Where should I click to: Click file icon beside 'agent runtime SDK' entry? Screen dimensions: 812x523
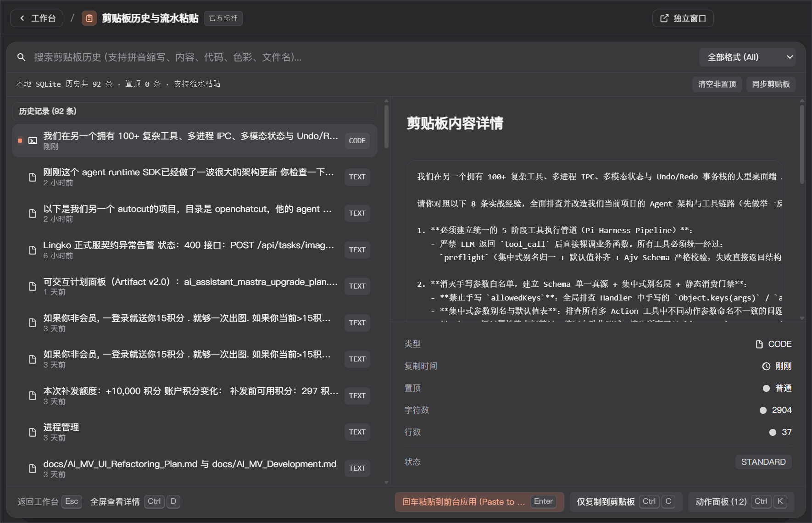(33, 177)
